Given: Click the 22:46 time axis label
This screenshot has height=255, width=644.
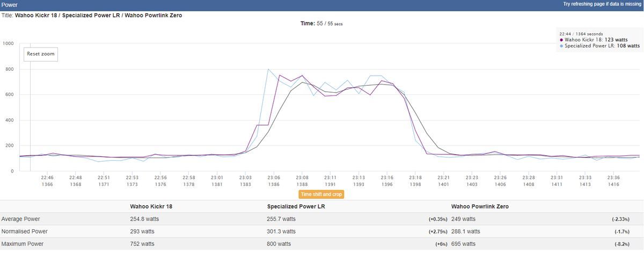Looking at the screenshot, I should 47,177.
